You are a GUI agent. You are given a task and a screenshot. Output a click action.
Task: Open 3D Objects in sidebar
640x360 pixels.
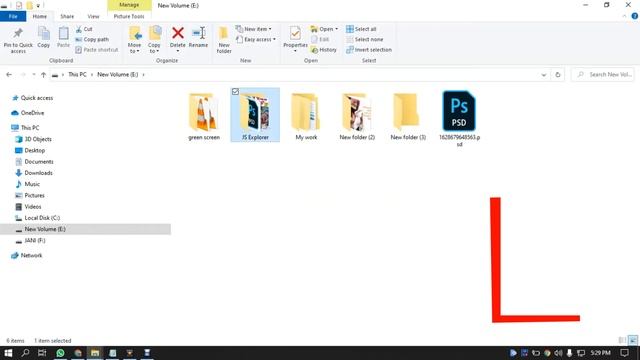pos(33,139)
